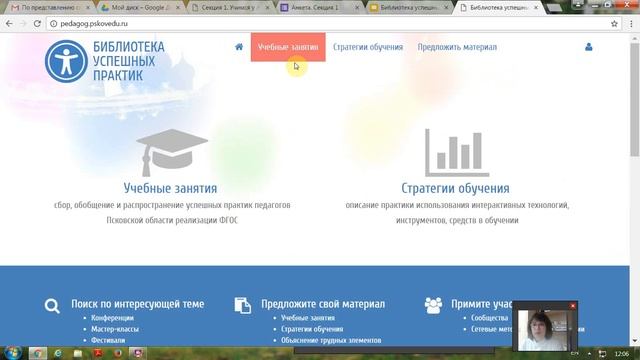The height and width of the screenshot is (360, 640).
Task: Switch to the Секция 1 tab
Action: point(229,7)
